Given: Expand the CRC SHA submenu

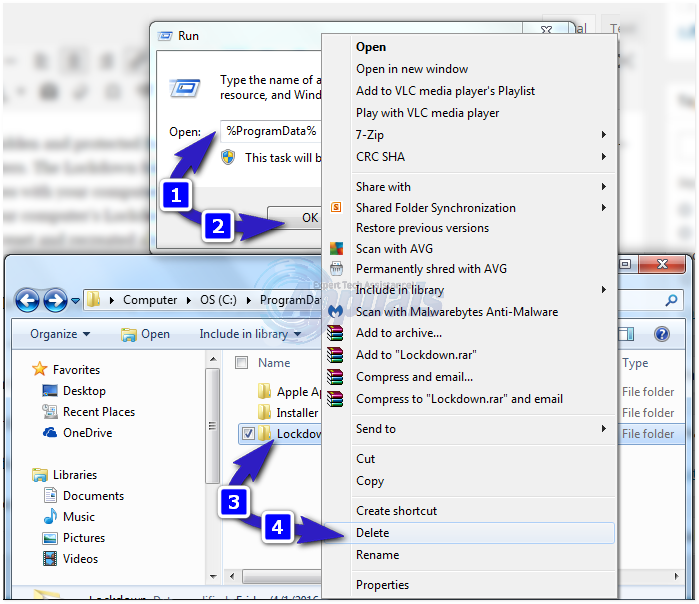Looking at the screenshot, I should 604,156.
